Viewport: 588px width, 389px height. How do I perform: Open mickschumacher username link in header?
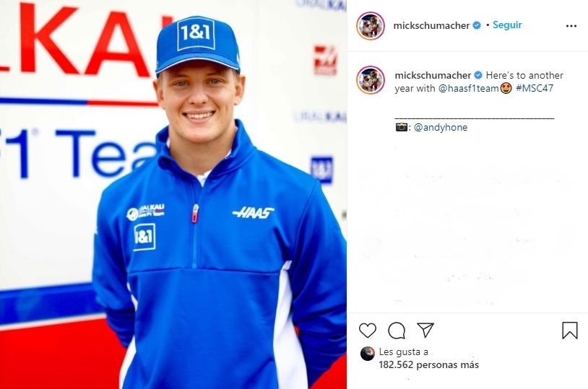tap(431, 25)
